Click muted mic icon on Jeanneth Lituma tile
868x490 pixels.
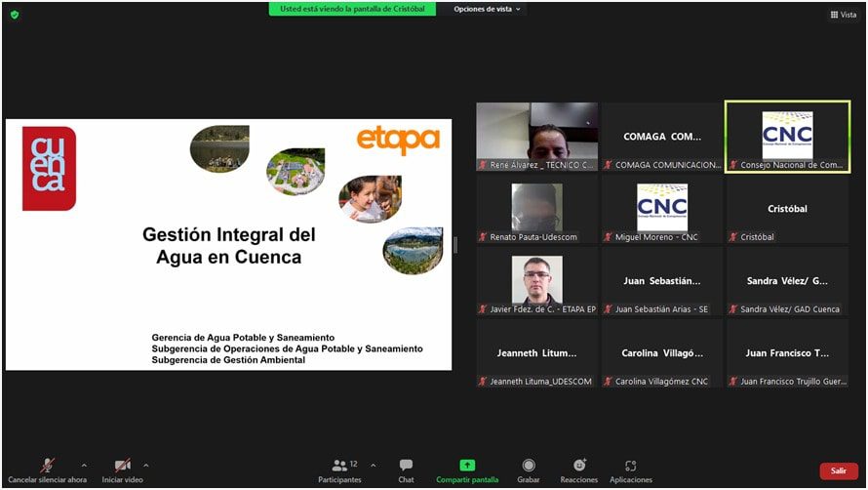(484, 381)
